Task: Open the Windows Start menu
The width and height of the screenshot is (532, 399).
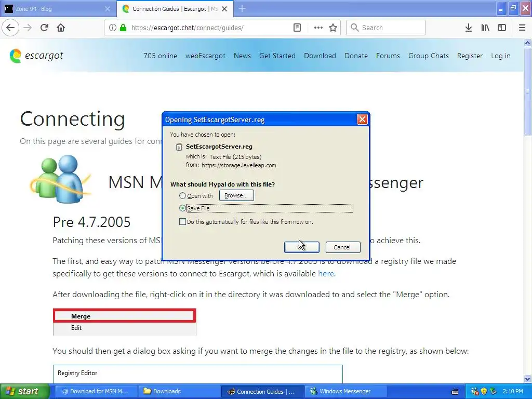Action: (25, 391)
